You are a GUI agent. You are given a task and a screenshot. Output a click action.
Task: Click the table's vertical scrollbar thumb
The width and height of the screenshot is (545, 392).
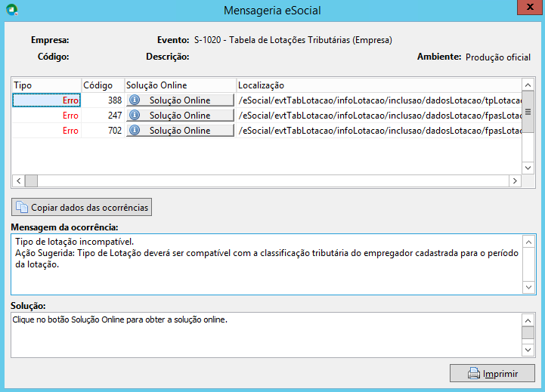click(x=528, y=112)
